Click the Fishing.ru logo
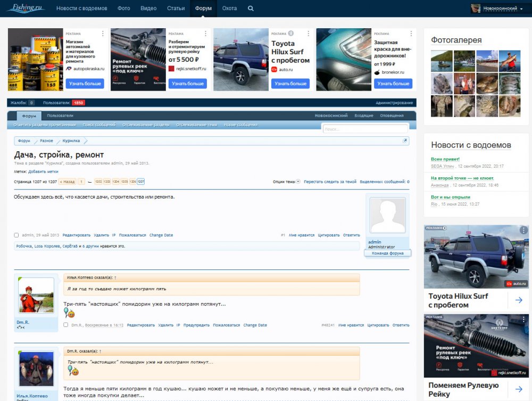Viewport: 532px width, 401px height. (x=26, y=8)
